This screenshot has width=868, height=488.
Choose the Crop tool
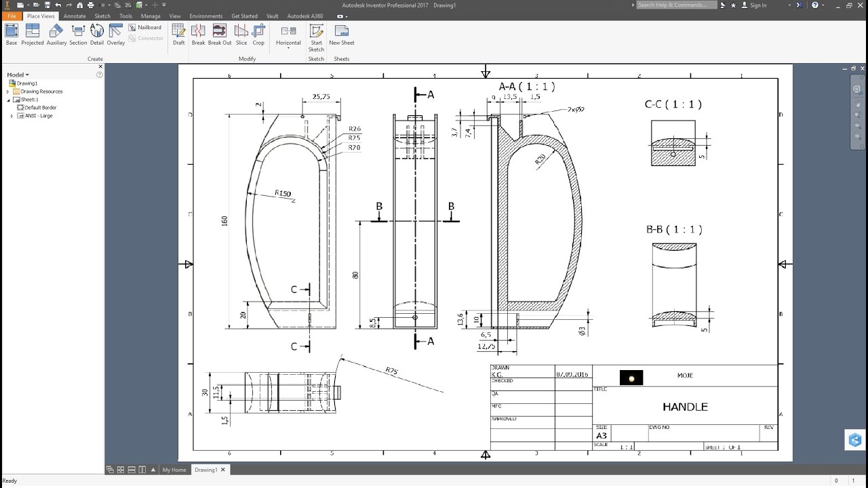pyautogui.click(x=258, y=34)
